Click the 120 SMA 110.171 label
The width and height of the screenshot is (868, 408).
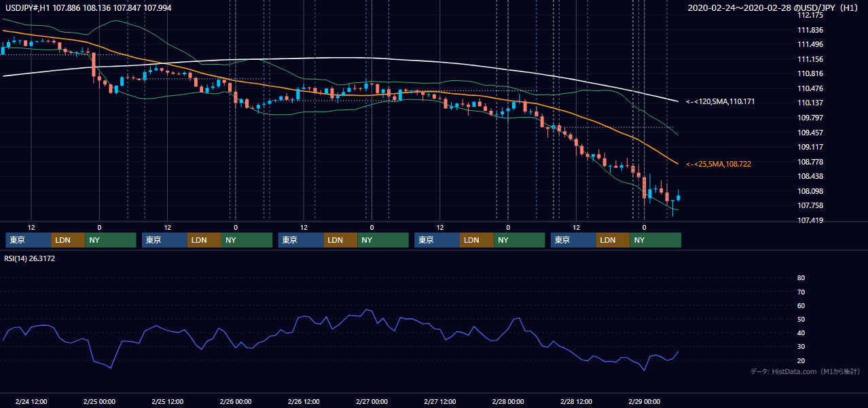point(721,101)
